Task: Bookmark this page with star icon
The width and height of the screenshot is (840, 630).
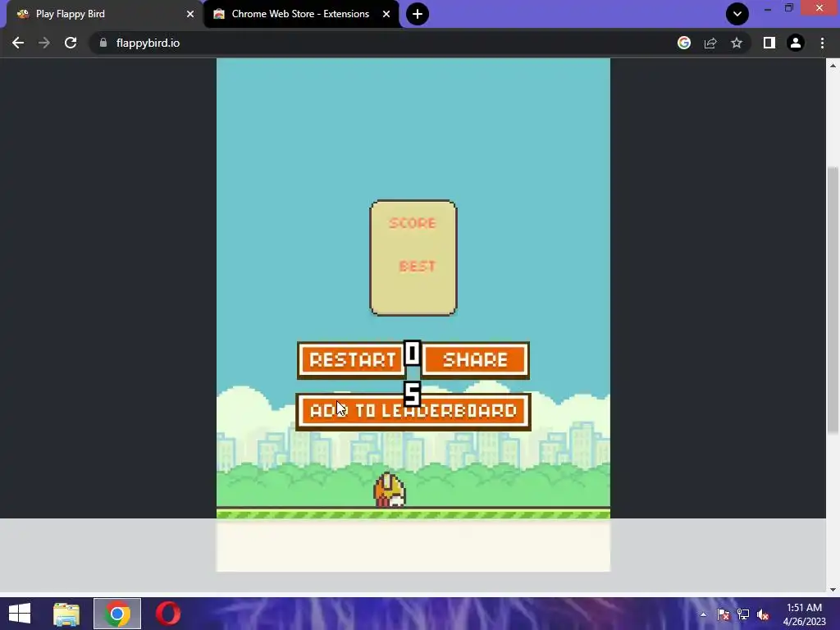Action: coord(737,43)
